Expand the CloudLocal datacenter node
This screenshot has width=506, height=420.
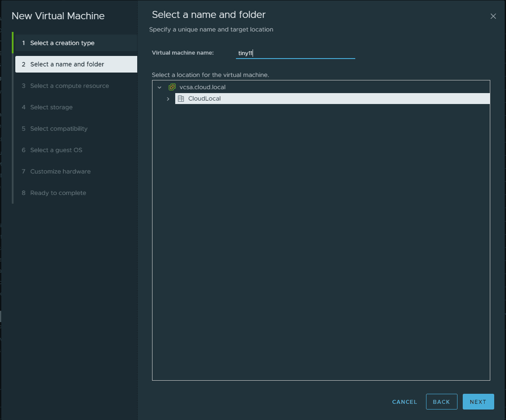pos(168,99)
